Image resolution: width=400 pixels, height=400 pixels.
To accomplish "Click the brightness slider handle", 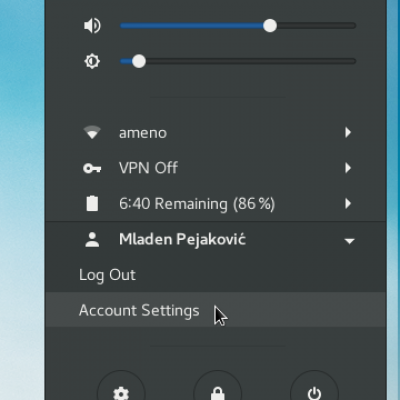I will coord(139,61).
